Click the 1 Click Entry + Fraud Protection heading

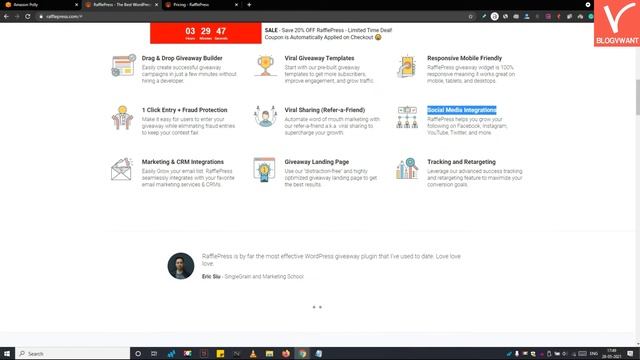click(x=184, y=110)
